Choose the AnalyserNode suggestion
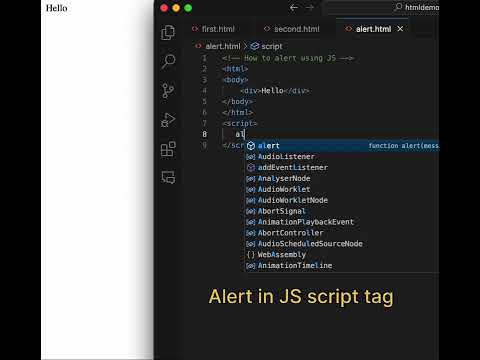This screenshot has height=360, width=480. click(x=342, y=178)
